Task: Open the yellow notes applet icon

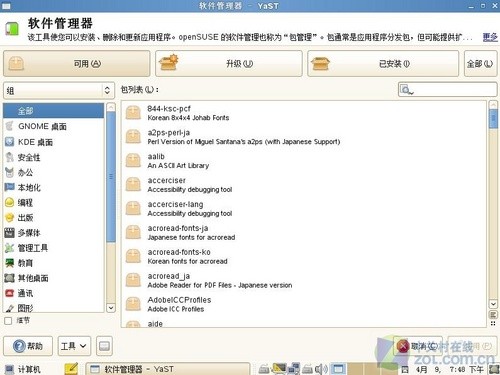Action: (x=71, y=368)
